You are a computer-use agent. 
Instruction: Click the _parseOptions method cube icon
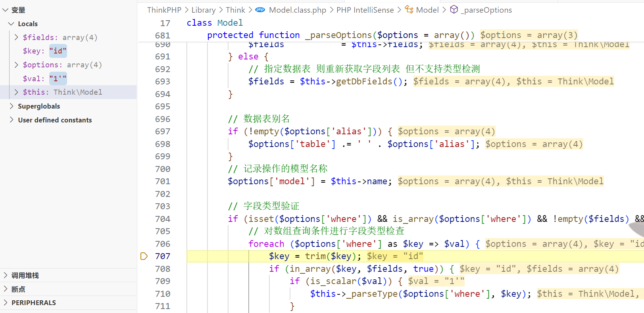click(x=454, y=10)
